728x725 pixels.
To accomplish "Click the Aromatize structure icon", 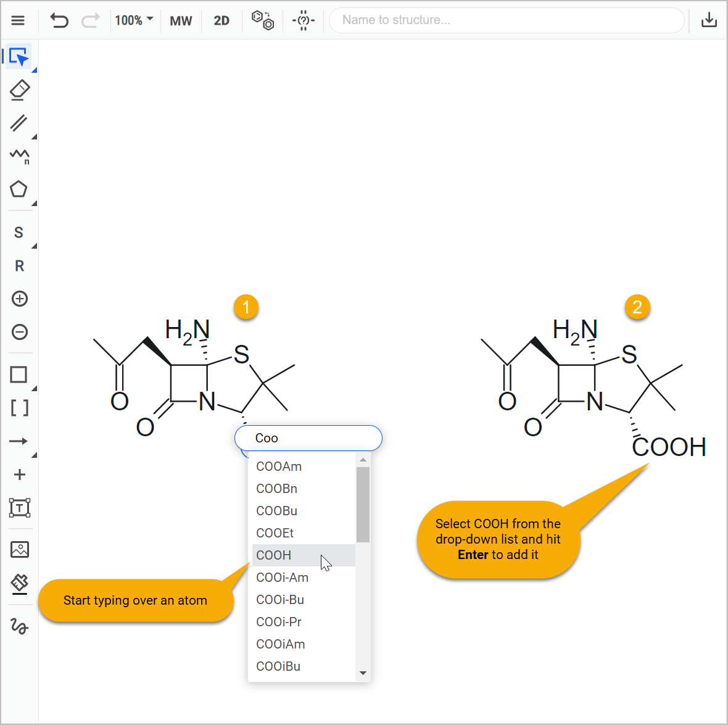I will 262,20.
